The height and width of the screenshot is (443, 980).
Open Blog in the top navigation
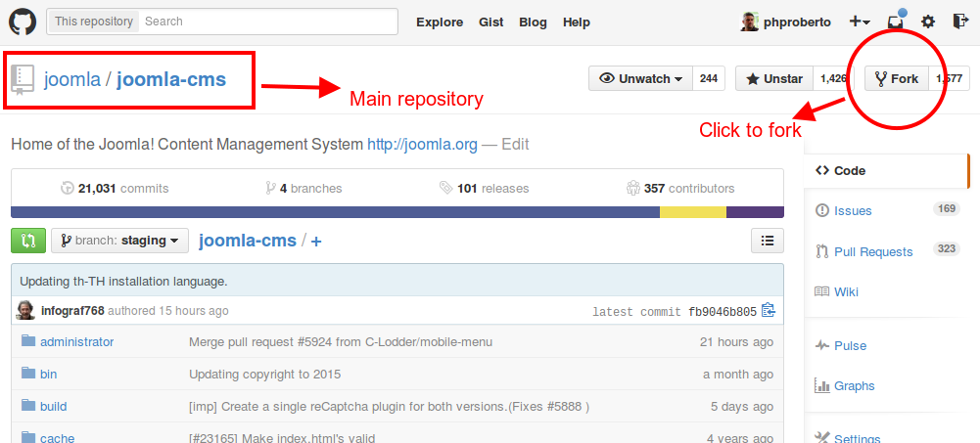pos(533,22)
